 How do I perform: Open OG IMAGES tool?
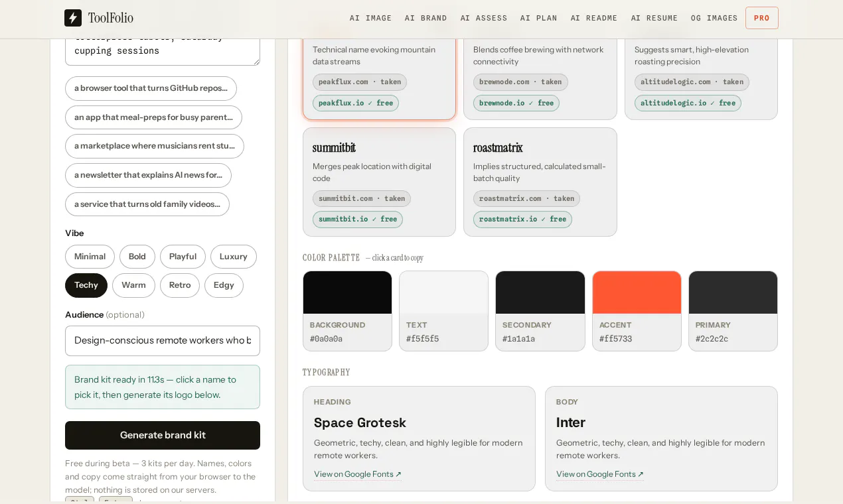[x=714, y=18]
